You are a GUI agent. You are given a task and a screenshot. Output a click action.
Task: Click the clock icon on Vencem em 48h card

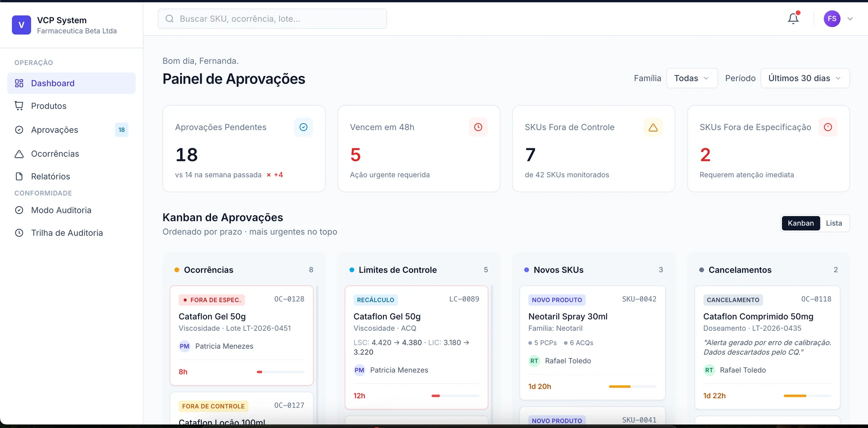tap(478, 127)
